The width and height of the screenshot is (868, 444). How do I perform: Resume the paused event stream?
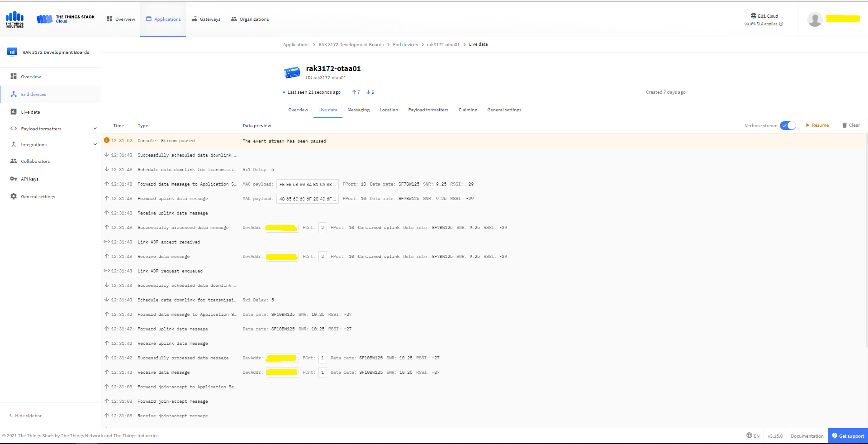click(817, 125)
